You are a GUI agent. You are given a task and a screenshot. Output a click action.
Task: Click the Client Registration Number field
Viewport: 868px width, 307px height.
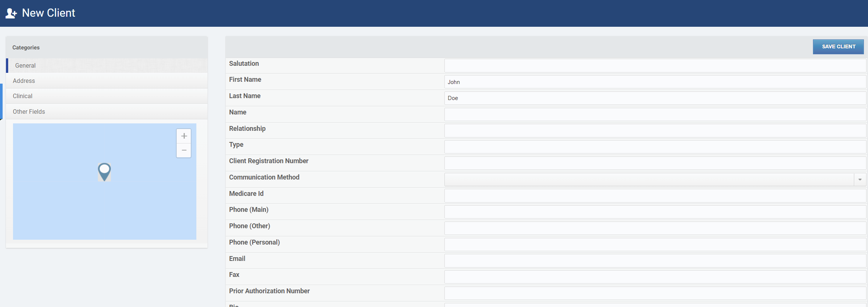pos(655,163)
